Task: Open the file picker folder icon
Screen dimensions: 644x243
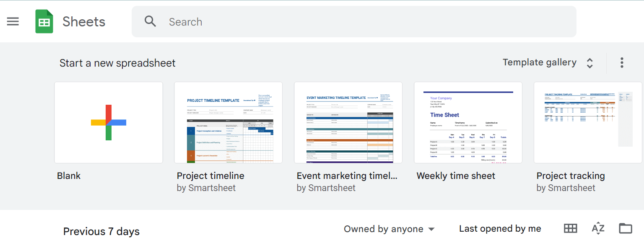Action: click(x=625, y=228)
